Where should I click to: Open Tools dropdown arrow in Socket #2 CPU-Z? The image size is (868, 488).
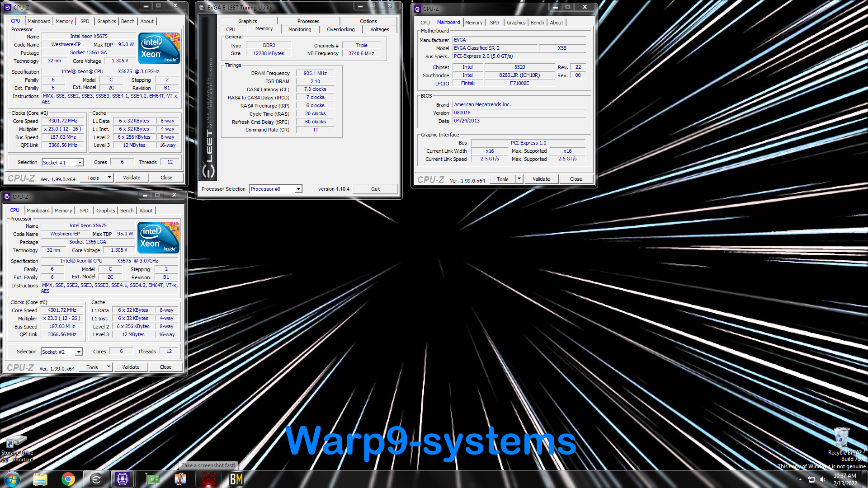pyautogui.click(x=108, y=367)
